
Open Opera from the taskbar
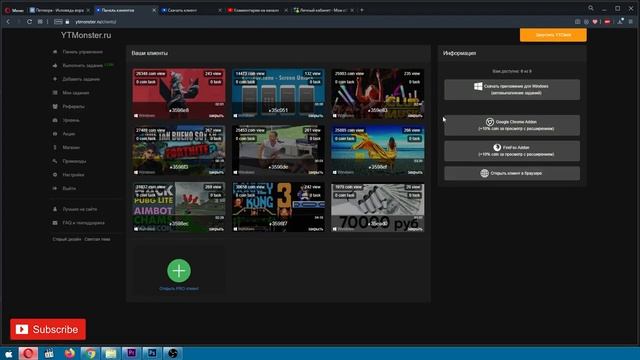coord(28,353)
